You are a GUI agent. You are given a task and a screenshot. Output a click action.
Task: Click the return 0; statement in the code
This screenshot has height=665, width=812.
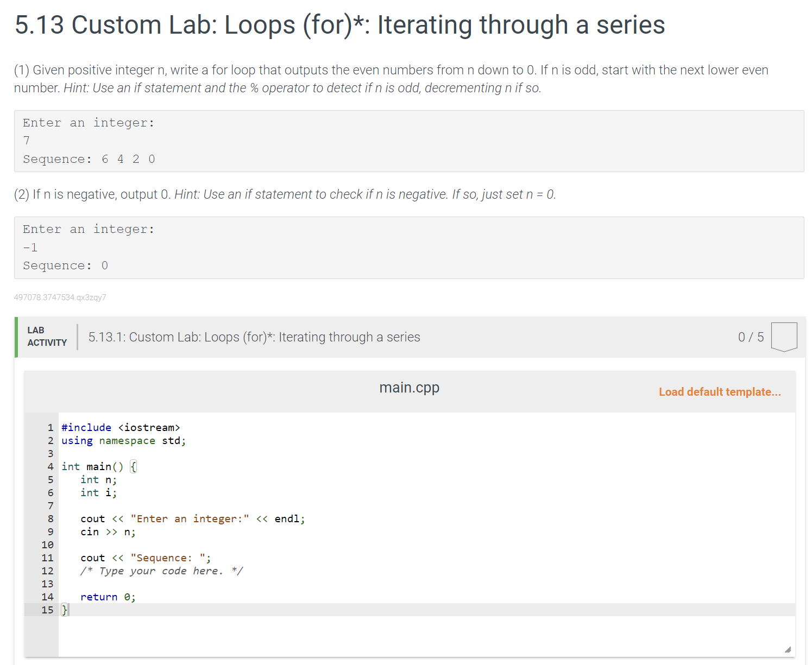tap(108, 597)
